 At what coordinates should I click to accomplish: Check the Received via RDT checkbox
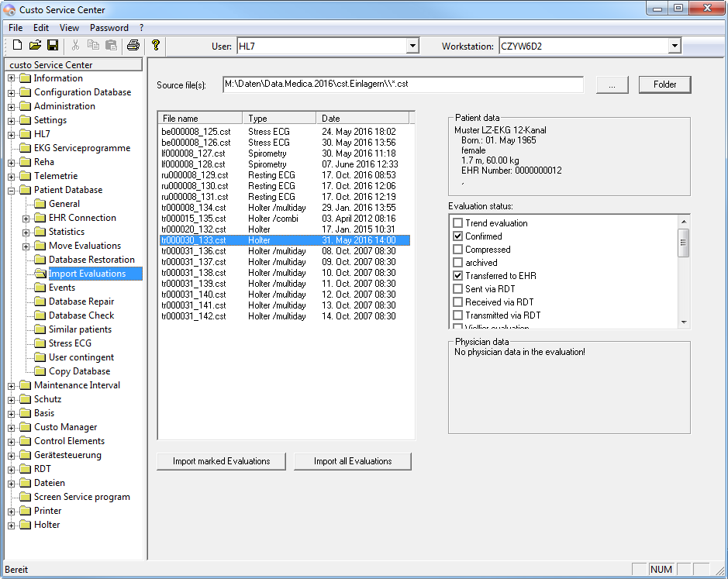tap(457, 302)
